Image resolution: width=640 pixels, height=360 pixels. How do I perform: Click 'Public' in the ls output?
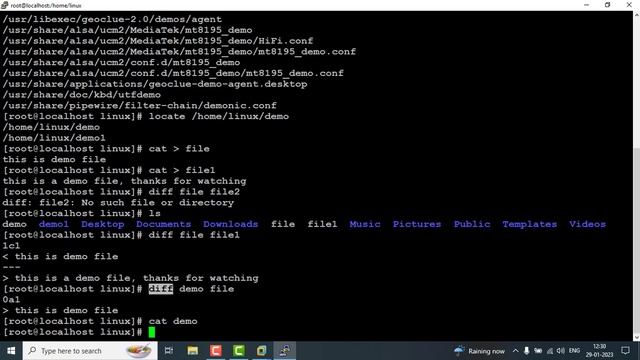(x=472, y=224)
